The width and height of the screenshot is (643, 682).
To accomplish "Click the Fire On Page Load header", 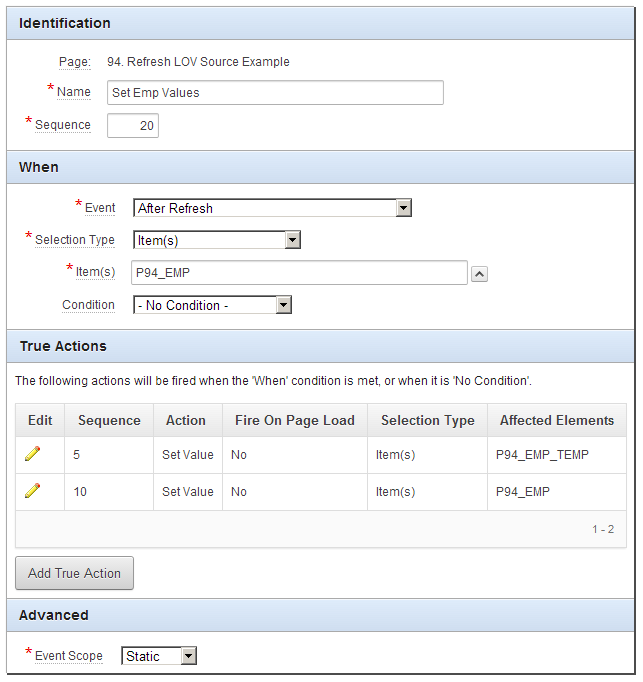I will pyautogui.click(x=294, y=420).
